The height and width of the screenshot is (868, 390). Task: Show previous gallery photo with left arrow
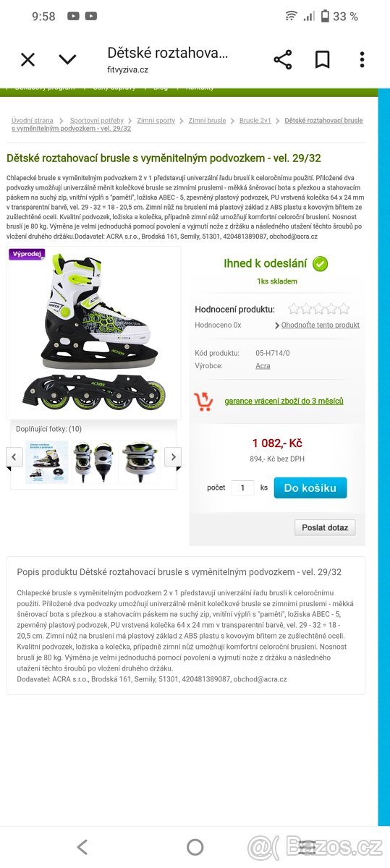click(x=14, y=456)
